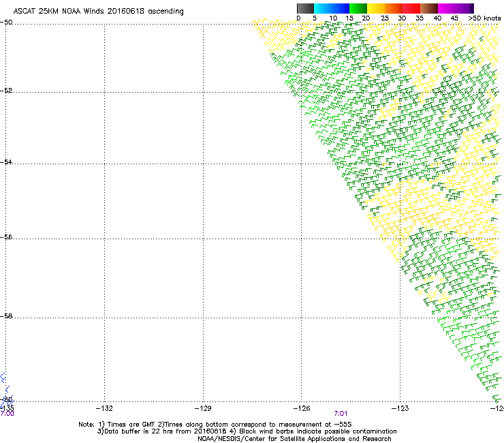Click the purple 7:01 time marker
Viewport: 504px width, 443px height.
coord(341,414)
